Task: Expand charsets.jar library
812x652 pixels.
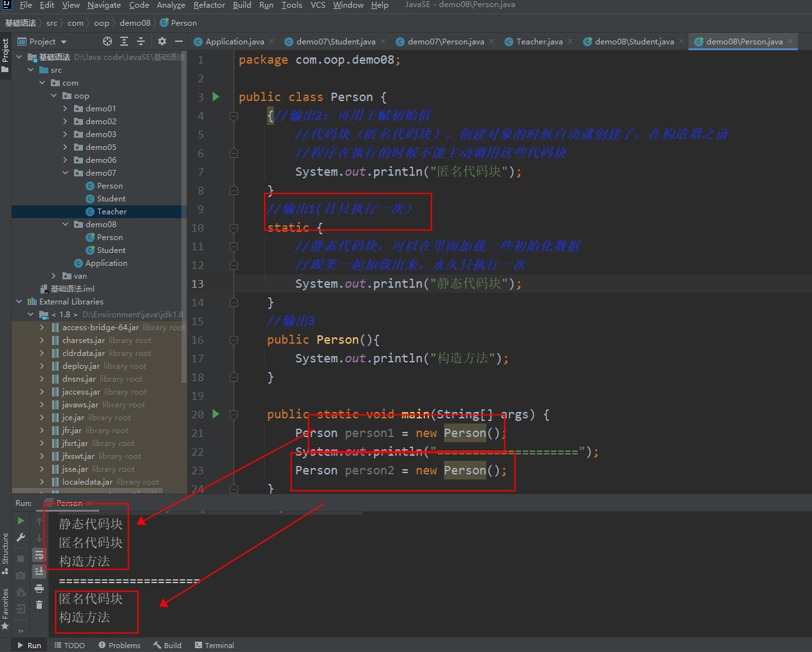Action: (x=42, y=340)
